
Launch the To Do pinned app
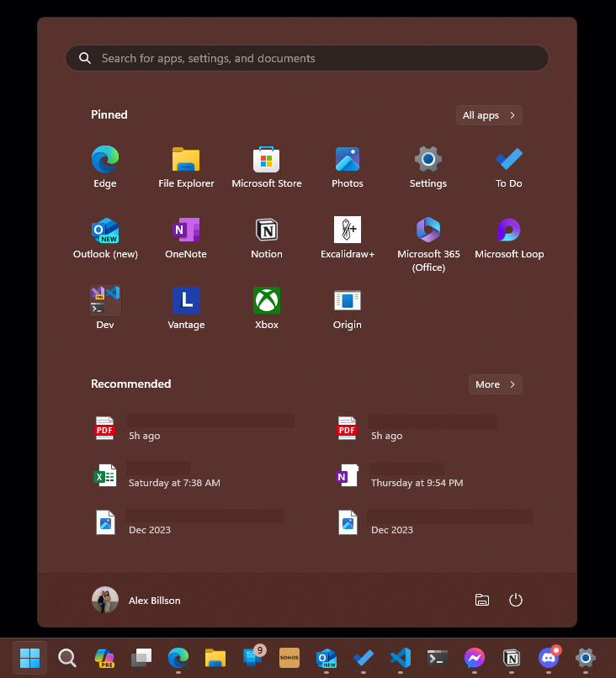pyautogui.click(x=509, y=167)
